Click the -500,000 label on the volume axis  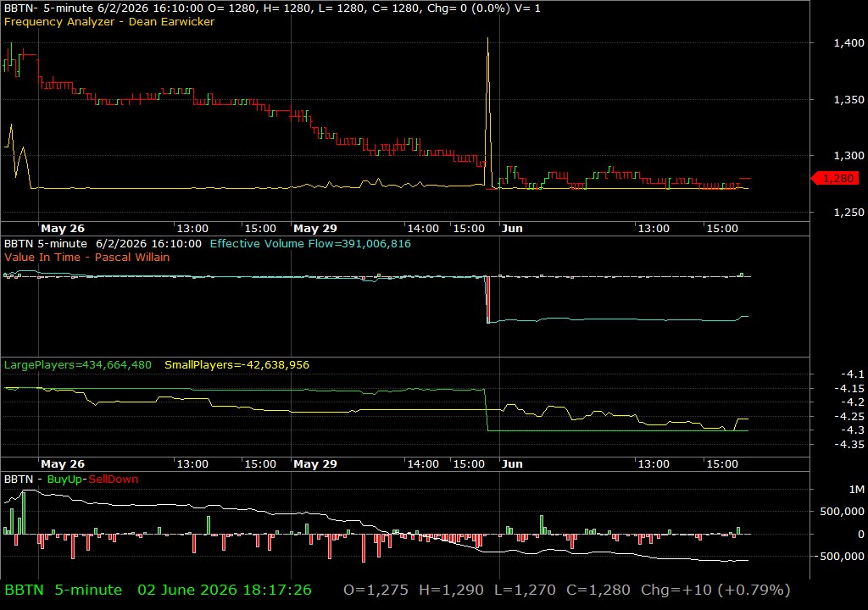[x=840, y=557]
